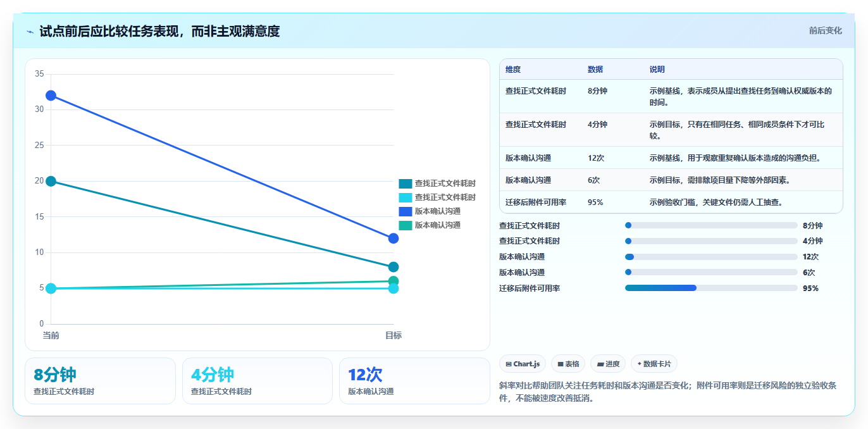Image resolution: width=868 pixels, height=429 pixels.
Task: Click the 30 y-axis label
Action: click(39, 109)
